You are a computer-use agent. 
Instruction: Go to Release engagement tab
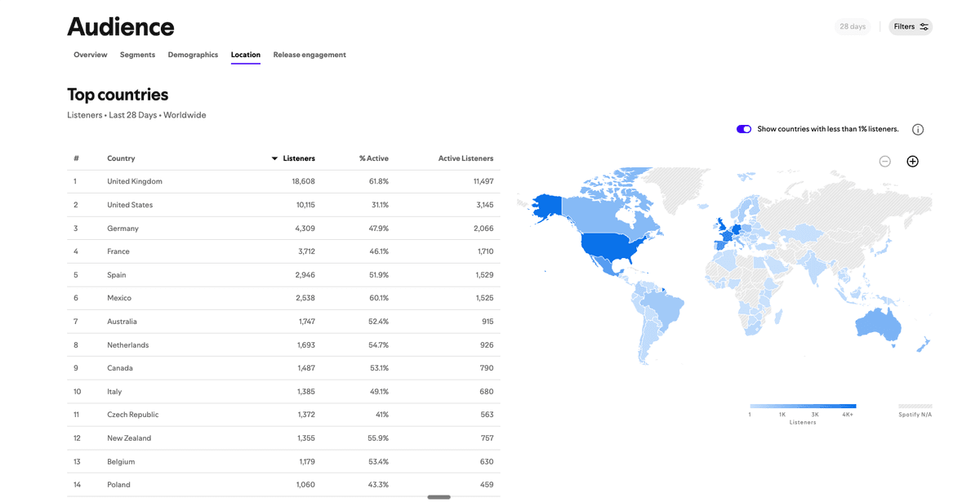coord(310,55)
